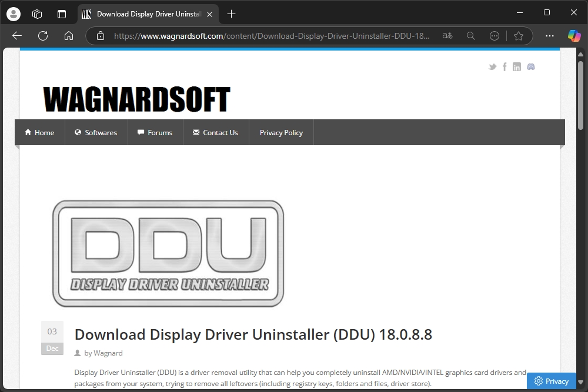Image resolution: width=588 pixels, height=392 pixels.
Task: Click the DDU Display Driver Uninstaller image
Action: 168,253
